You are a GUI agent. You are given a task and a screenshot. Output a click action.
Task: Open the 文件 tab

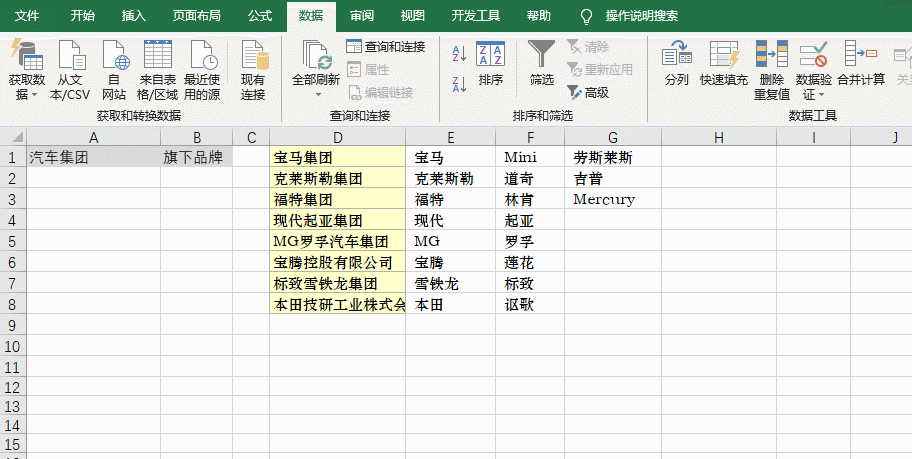(27, 16)
